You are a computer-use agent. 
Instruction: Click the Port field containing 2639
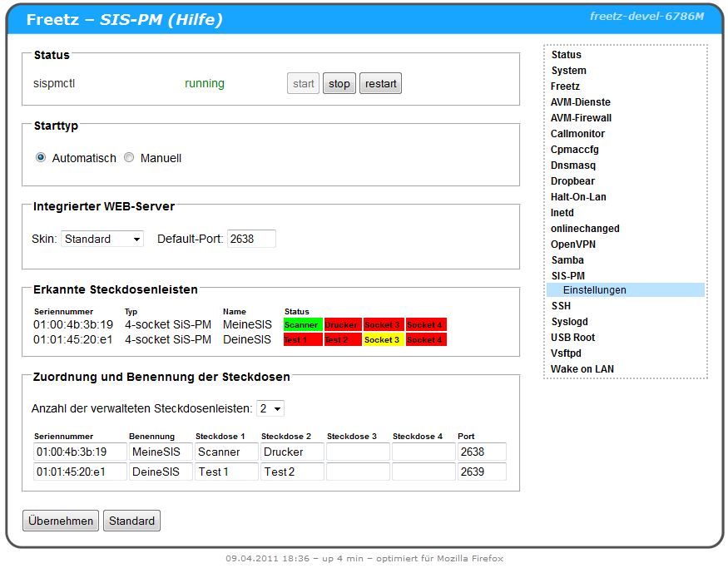pyautogui.click(x=481, y=472)
